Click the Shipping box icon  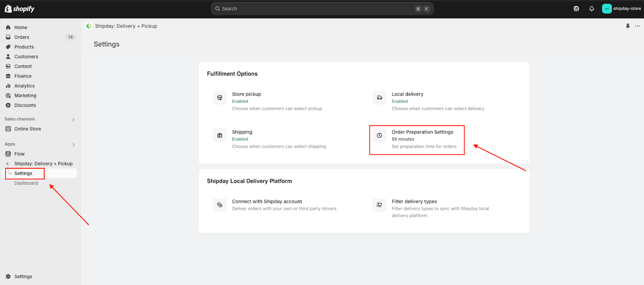point(220,135)
